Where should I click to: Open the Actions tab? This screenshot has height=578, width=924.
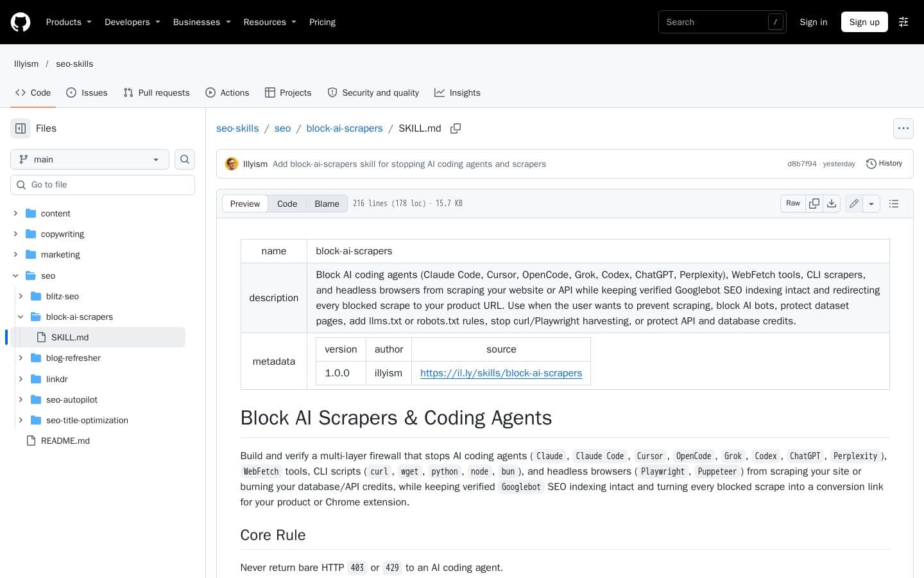(227, 92)
